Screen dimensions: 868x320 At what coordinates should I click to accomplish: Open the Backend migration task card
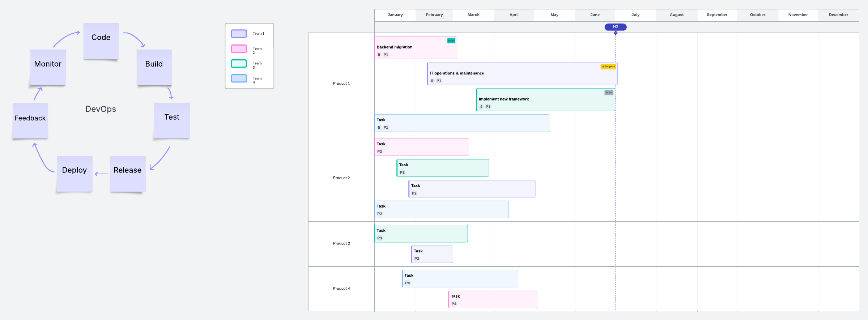(x=416, y=48)
